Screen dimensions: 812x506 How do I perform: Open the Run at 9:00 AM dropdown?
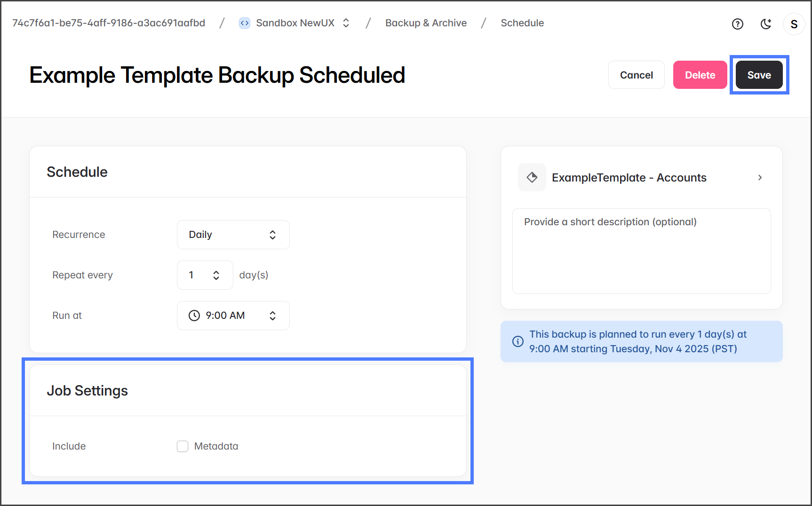coord(233,316)
